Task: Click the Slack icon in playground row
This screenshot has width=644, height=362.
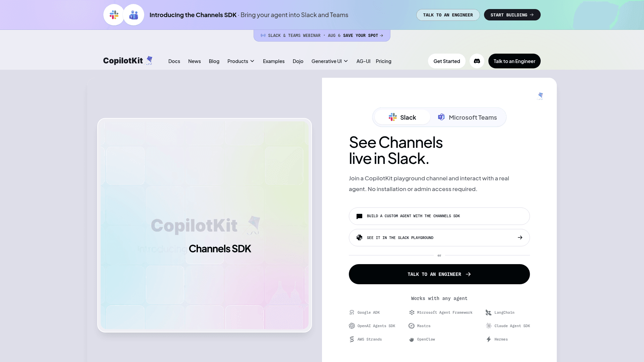Action: [x=359, y=238]
